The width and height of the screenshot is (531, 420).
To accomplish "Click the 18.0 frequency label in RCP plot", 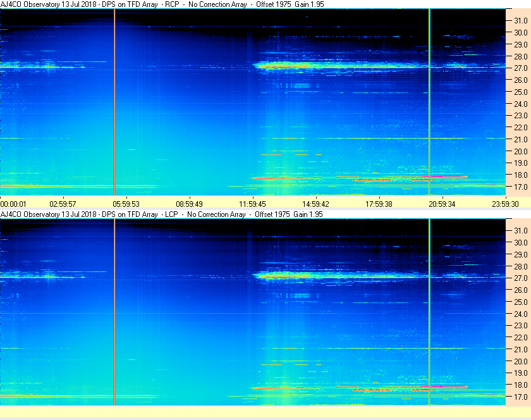I will [x=521, y=175].
